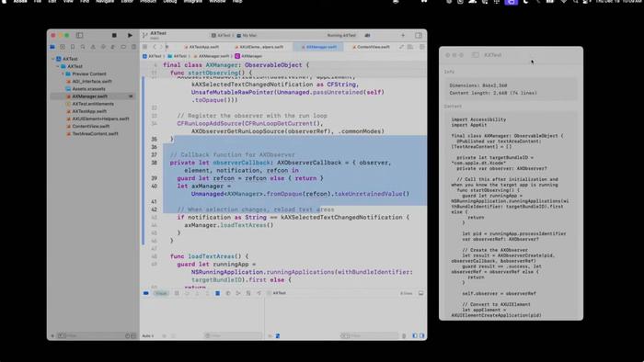The image size is (644, 362).
Task: Toggle sidebar in AXTest app window
Action: tap(476, 55)
